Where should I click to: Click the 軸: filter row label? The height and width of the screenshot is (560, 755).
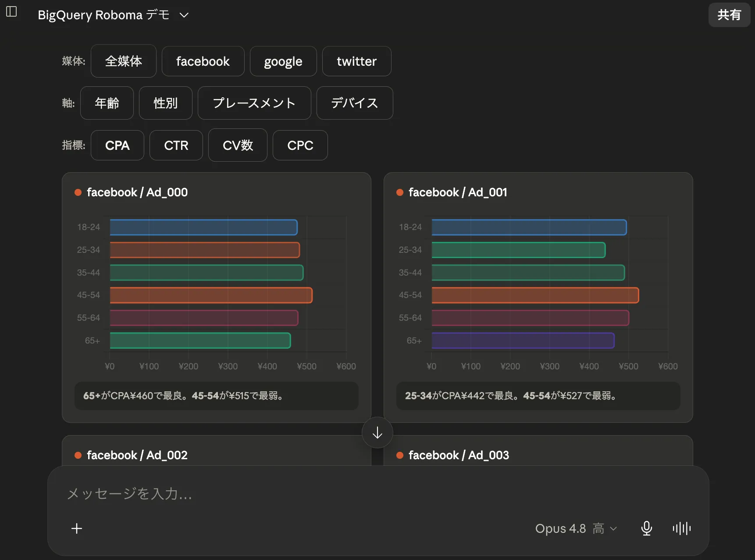68,103
